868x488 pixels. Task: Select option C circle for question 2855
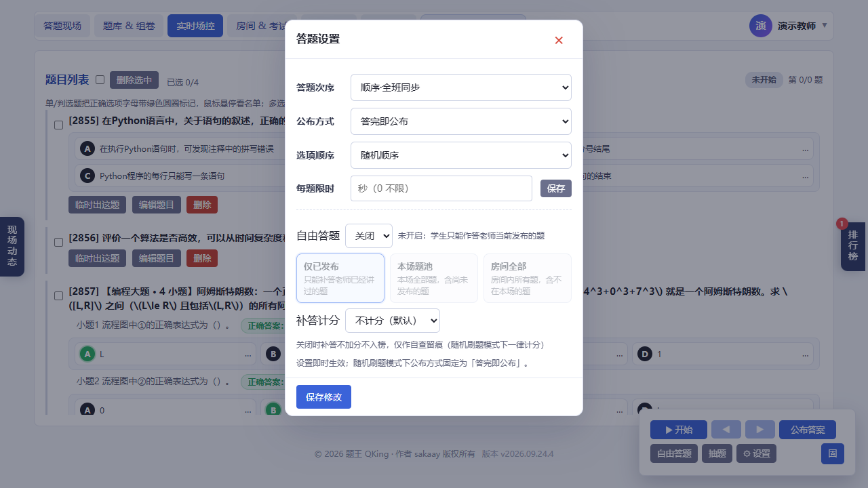tap(87, 176)
